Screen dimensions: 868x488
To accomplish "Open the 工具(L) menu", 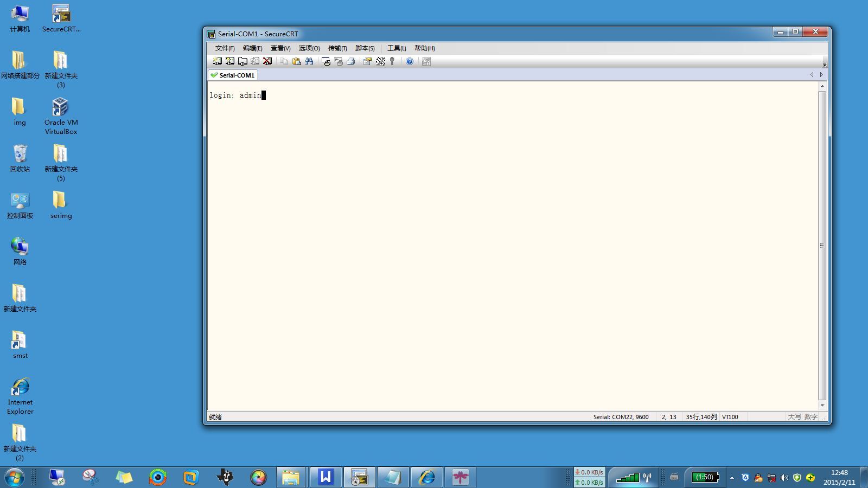I will pos(397,48).
